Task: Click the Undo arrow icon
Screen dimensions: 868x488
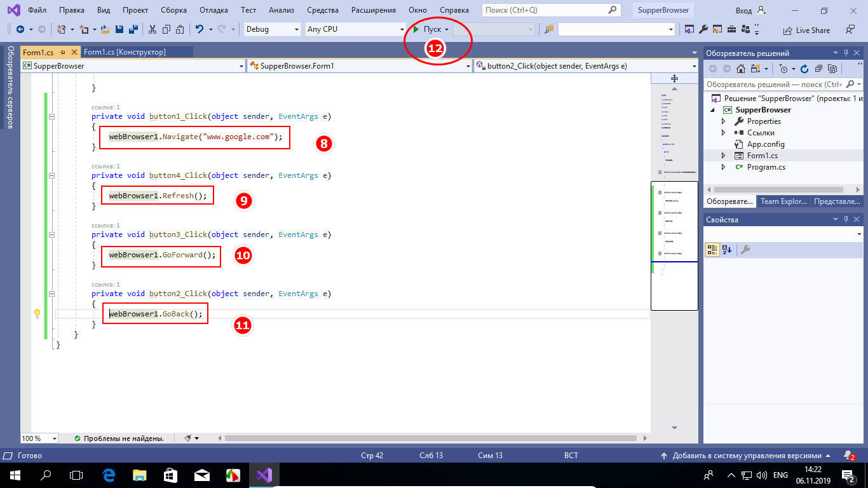Action: pos(200,29)
